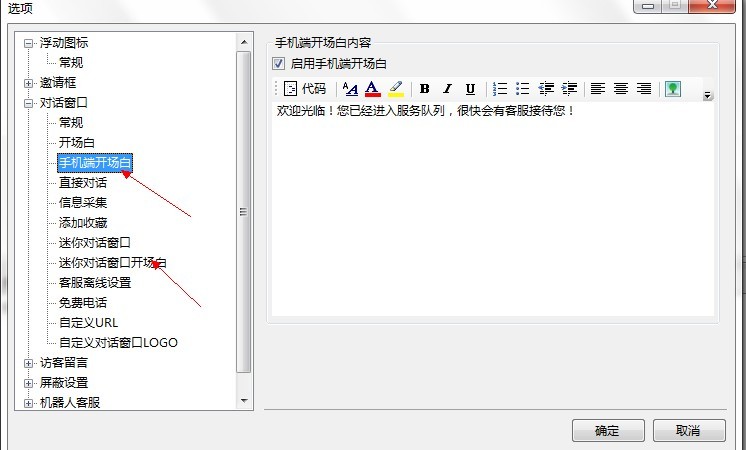
Task: Expand the 机器人客服 tree node
Action: click(29, 403)
